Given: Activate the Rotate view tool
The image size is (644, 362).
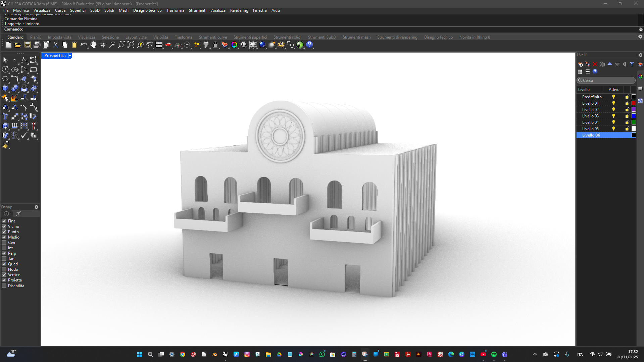Looking at the screenshot, I should coord(103,45).
